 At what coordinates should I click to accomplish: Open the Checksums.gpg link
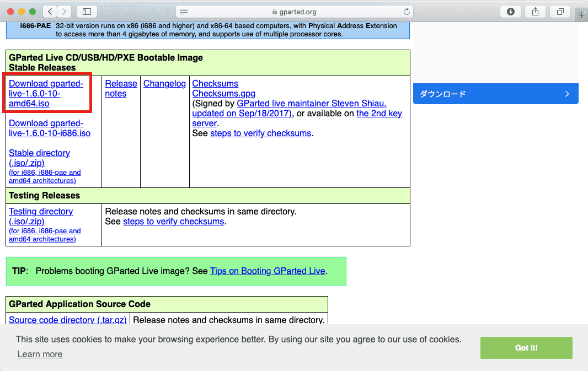point(223,93)
